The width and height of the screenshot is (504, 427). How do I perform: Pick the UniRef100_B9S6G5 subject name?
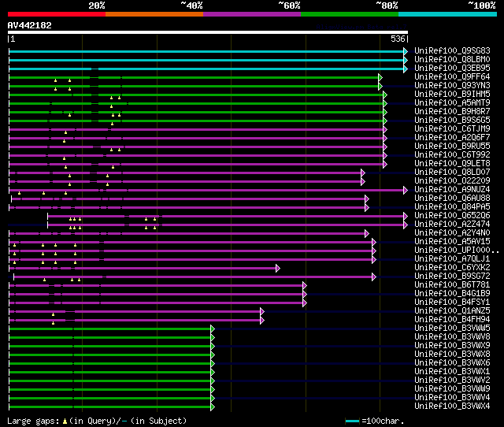tap(452, 121)
